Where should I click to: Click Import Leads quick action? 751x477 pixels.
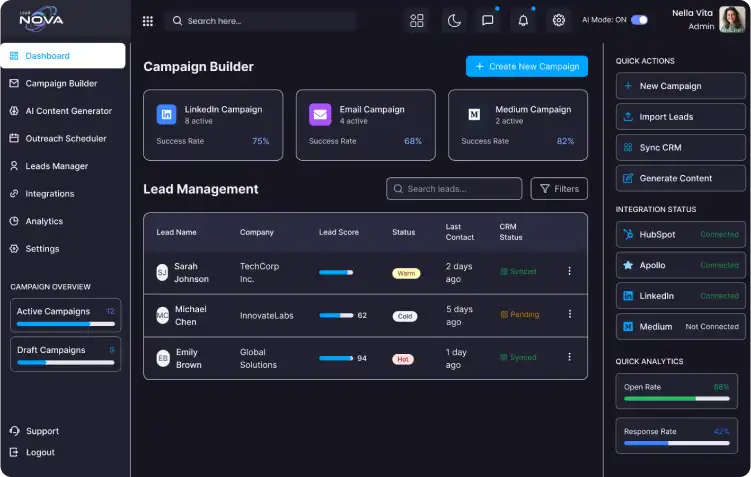[681, 117]
